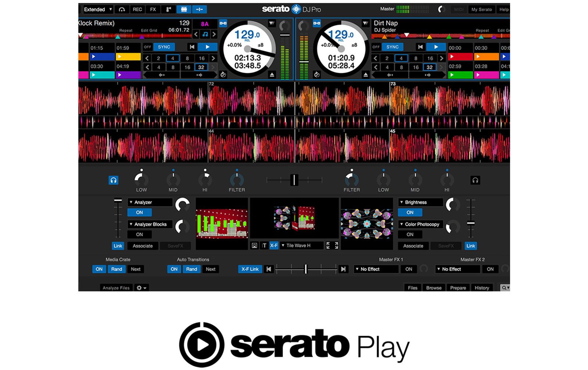
Task: Toggle the crossfader mixer panel icon
Action: [x=200, y=9]
